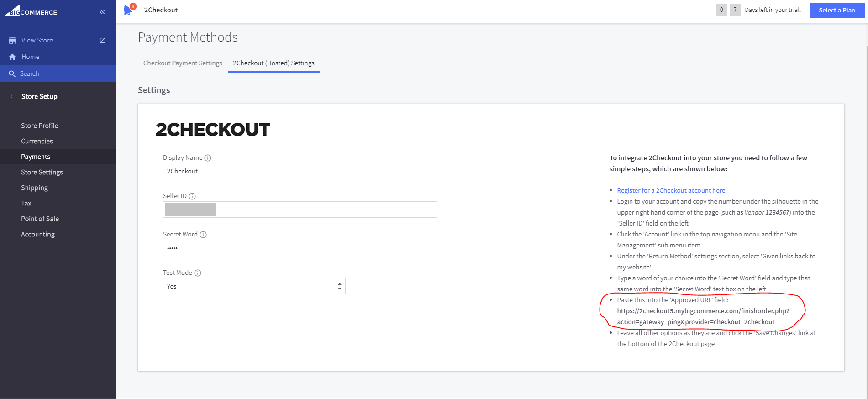Select 2Checkout (Hosted) Settings tab
The height and width of the screenshot is (399, 868).
point(274,63)
